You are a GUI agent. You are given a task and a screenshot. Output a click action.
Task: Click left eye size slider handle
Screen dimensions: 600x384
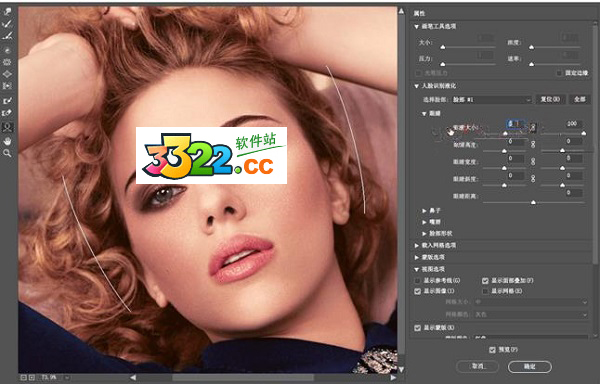pos(505,133)
